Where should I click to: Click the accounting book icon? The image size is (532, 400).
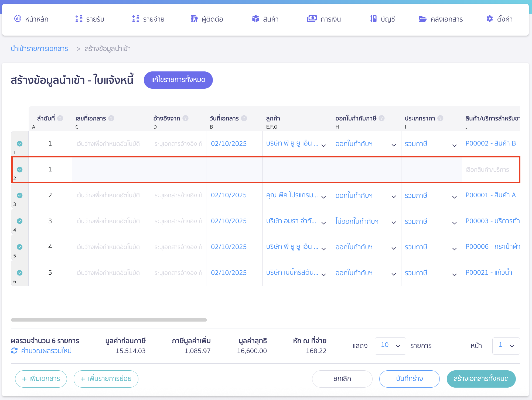point(373,19)
